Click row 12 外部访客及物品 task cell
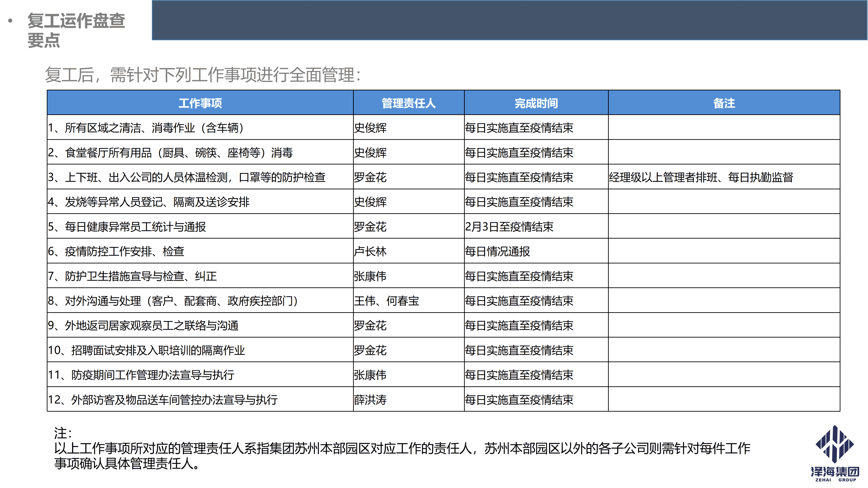This screenshot has height=488, width=868. pyautogui.click(x=163, y=400)
